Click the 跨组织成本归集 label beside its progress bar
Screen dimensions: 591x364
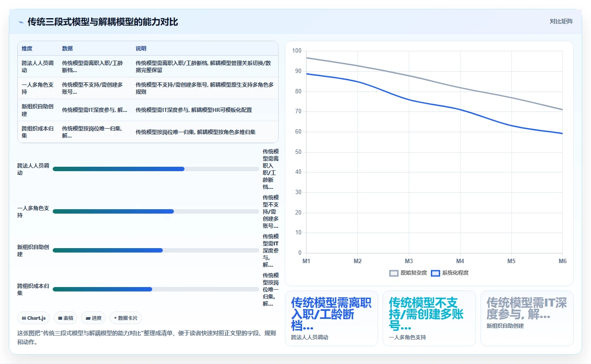(x=33, y=289)
